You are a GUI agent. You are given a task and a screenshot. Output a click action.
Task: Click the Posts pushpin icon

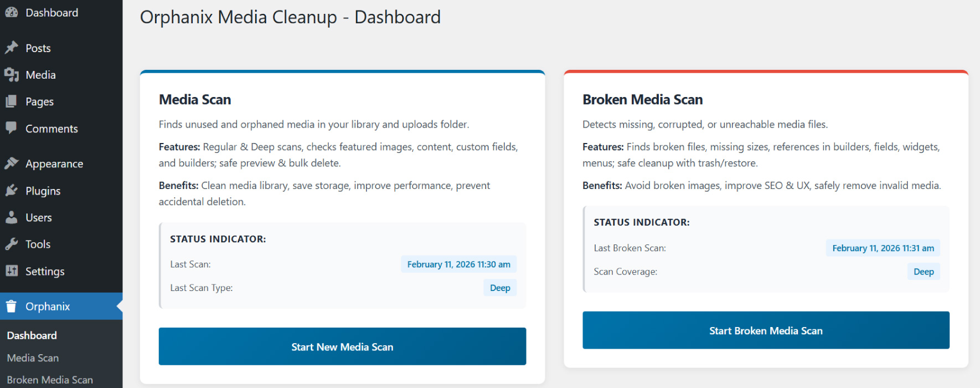(x=12, y=48)
